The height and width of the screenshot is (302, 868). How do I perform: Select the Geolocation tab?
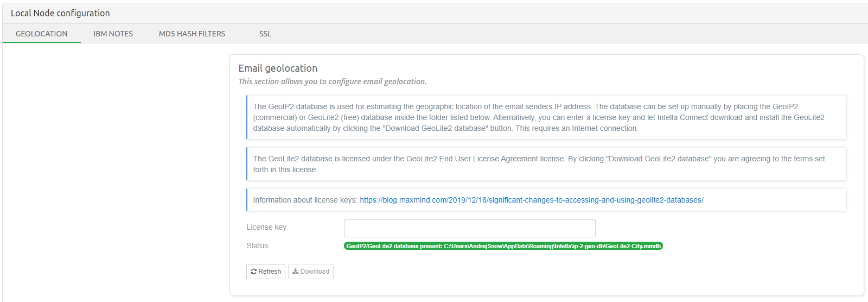click(x=42, y=34)
